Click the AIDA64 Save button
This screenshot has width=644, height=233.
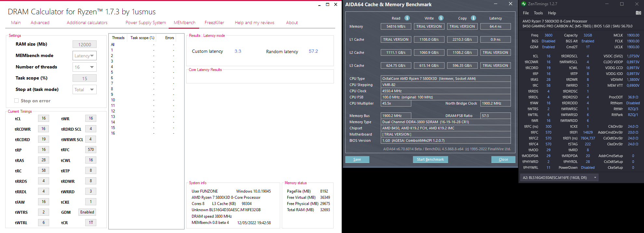click(x=357, y=159)
